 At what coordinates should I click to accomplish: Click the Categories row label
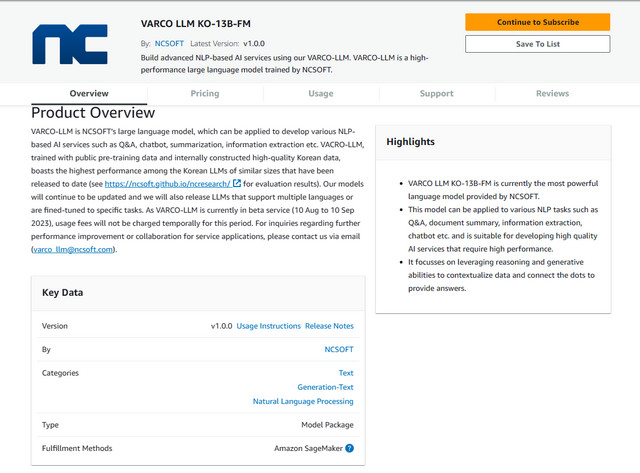click(60, 373)
